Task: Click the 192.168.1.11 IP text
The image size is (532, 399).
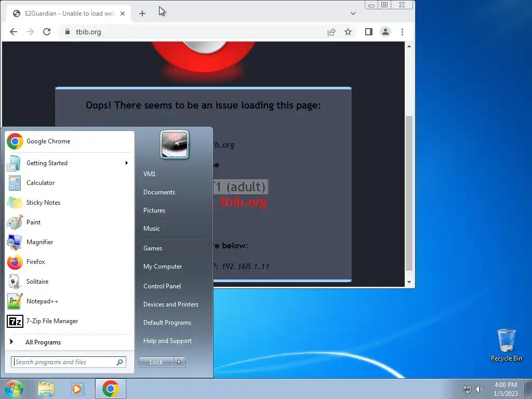Action: tap(245, 267)
